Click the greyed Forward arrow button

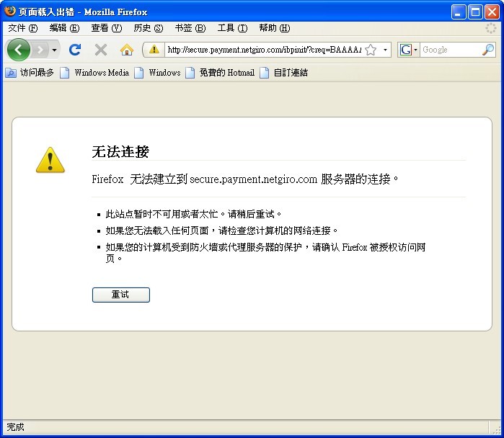[40, 50]
